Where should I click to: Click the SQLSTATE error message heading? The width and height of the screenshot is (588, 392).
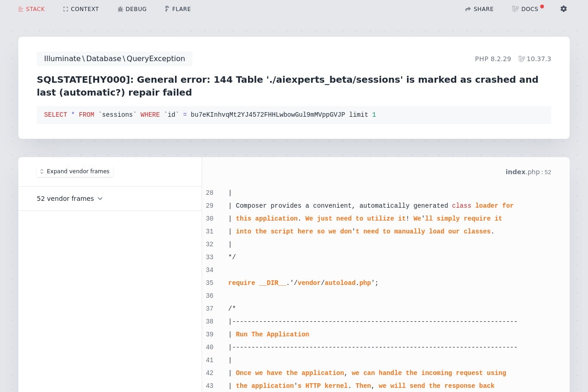tap(288, 86)
